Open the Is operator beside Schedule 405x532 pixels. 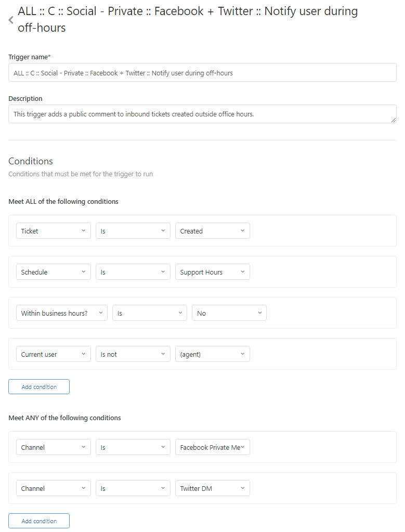[133, 271]
